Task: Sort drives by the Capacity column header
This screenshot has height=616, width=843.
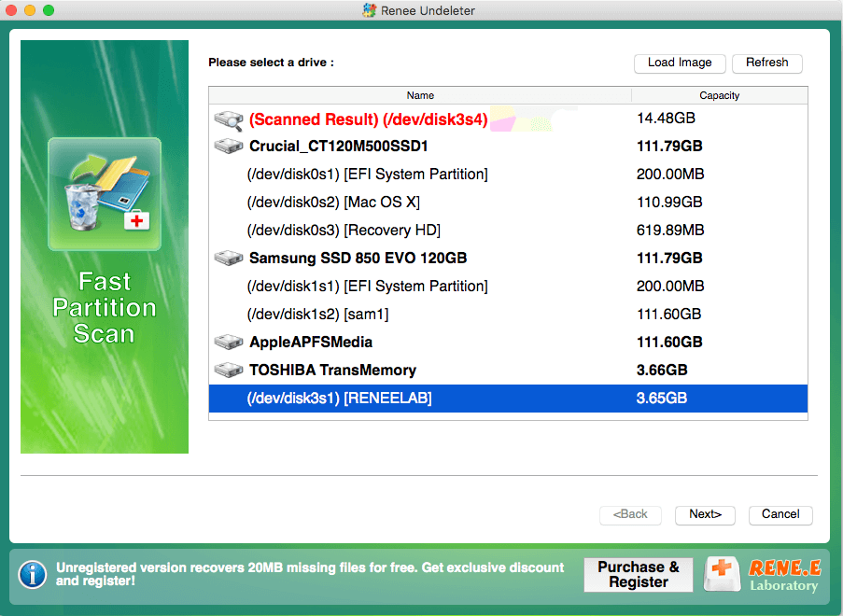Action: (x=720, y=95)
